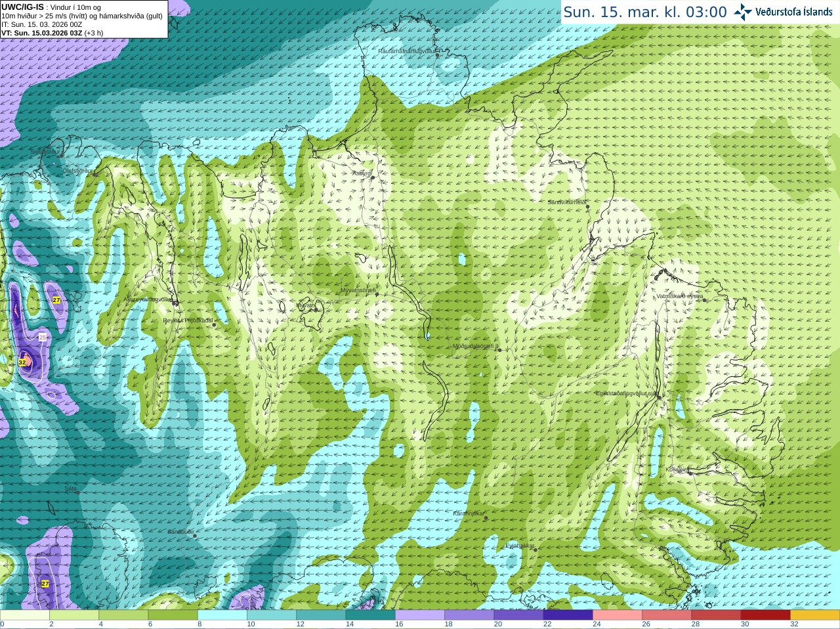Click the yellow 32 maximum gust marker
Screen dimensions: 840x629
pos(22,362)
